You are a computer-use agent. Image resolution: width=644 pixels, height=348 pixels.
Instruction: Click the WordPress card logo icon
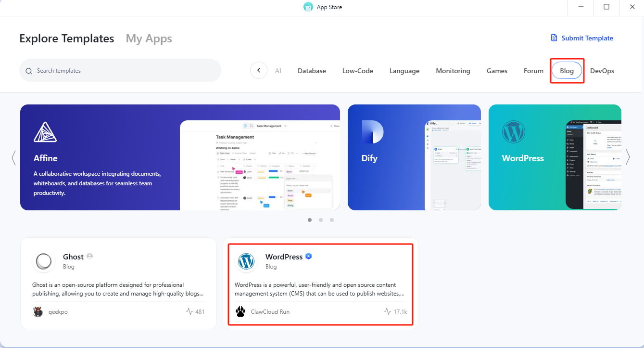pos(246,261)
